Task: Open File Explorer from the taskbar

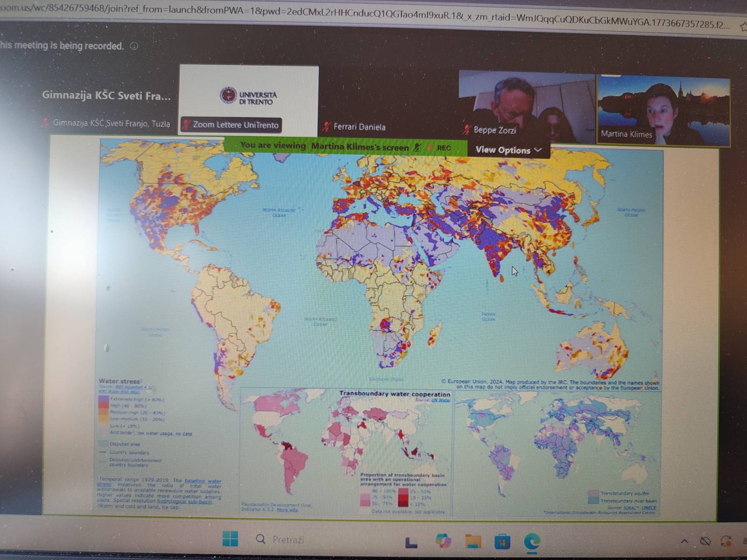Action: pyautogui.click(x=473, y=541)
